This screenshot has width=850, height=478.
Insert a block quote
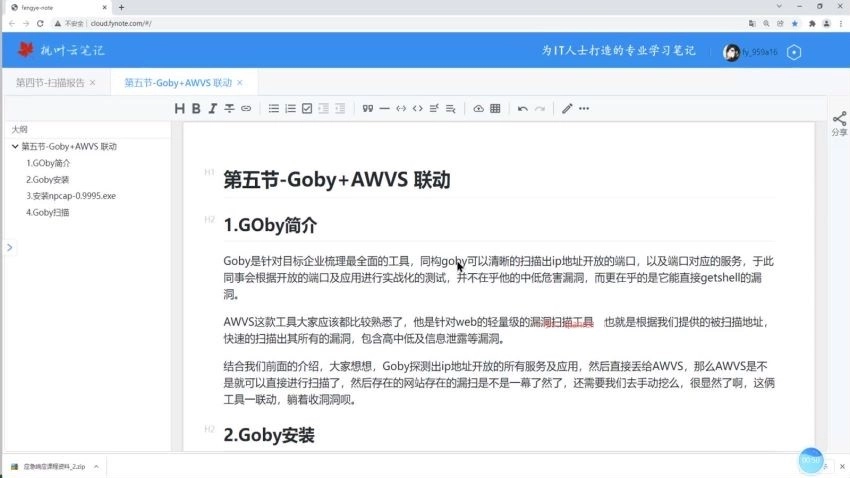pos(368,108)
